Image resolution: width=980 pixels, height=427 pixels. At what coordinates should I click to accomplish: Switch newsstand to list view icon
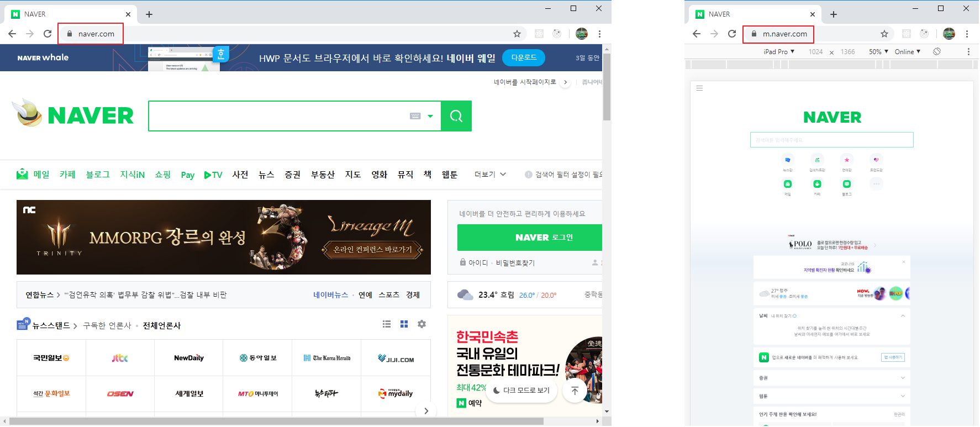point(387,324)
